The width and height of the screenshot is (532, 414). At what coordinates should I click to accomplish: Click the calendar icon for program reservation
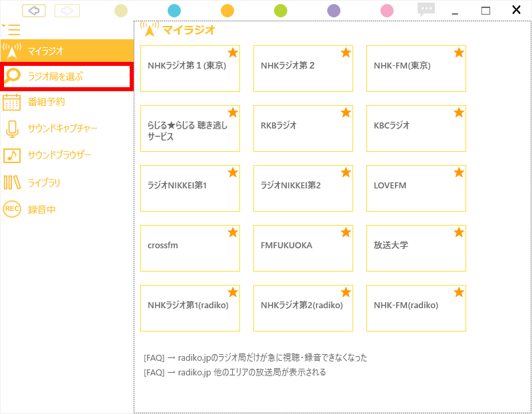pos(11,102)
